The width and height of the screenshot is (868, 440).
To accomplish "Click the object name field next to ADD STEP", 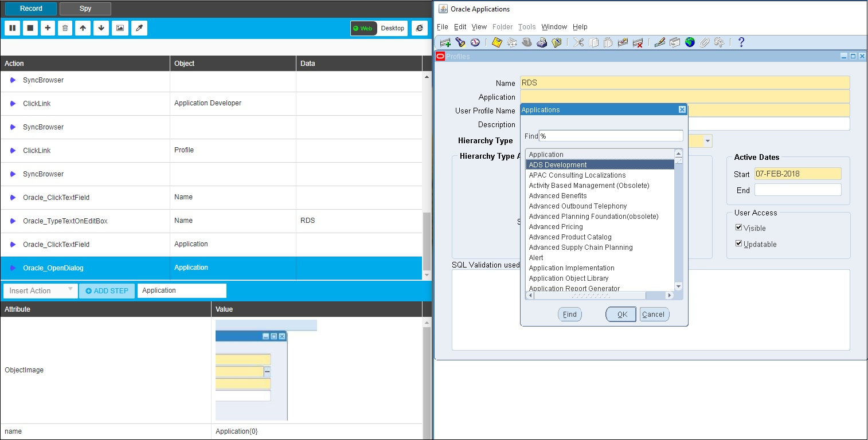I will pyautogui.click(x=182, y=290).
